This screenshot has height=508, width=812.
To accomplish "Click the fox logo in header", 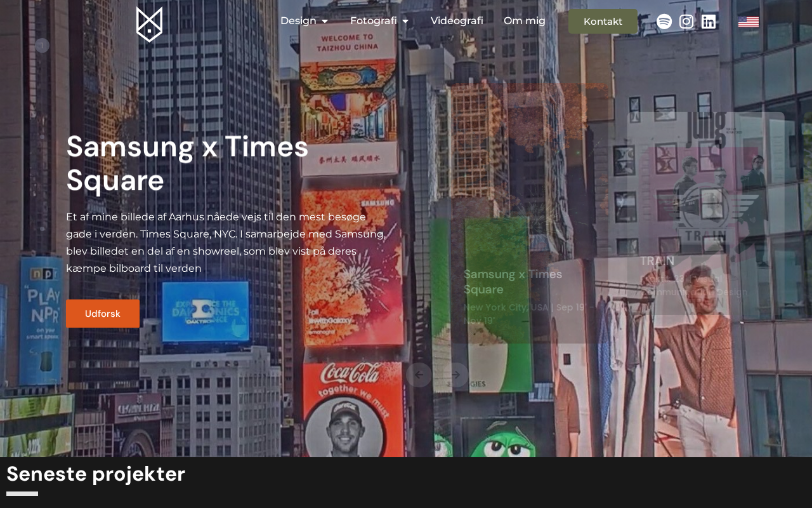I will [x=149, y=24].
